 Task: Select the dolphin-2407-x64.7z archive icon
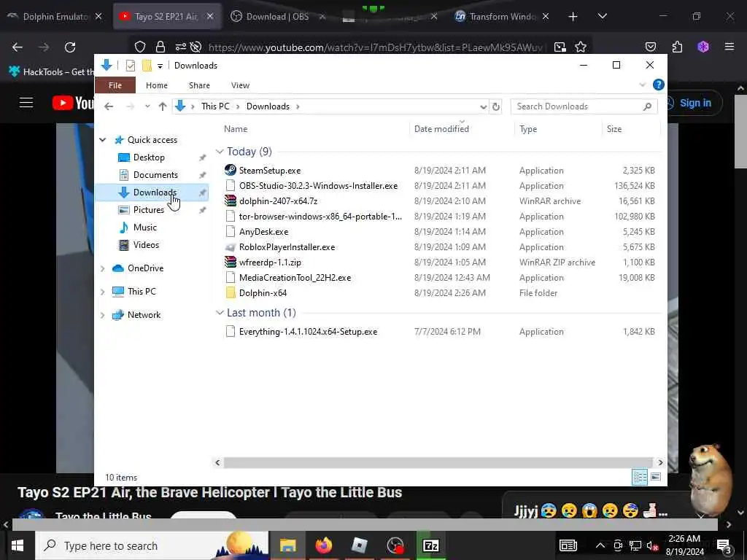tap(230, 201)
